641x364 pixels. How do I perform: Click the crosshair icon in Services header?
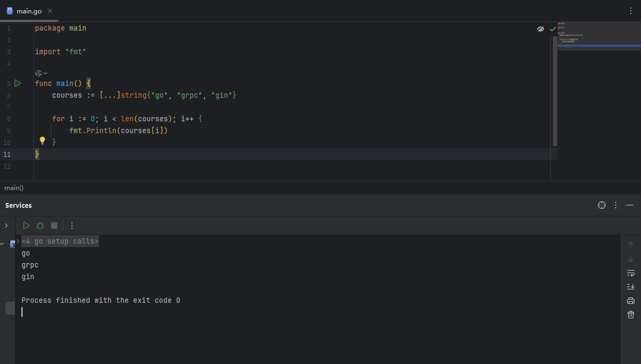tap(602, 205)
